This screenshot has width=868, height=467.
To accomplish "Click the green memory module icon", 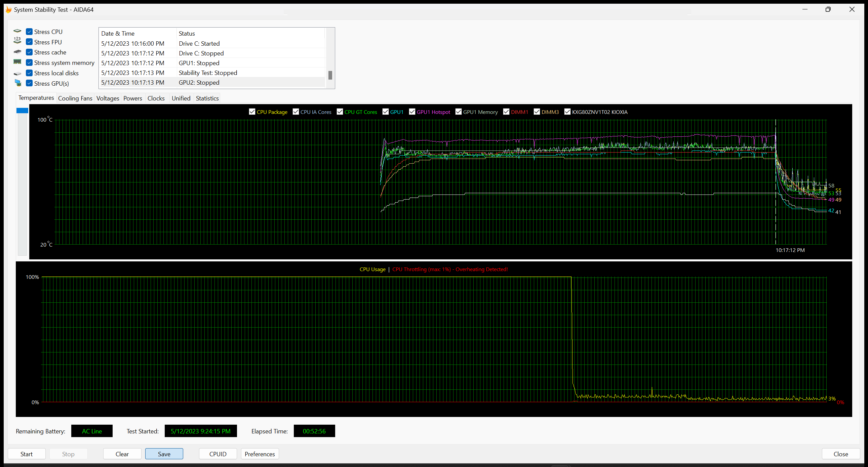I will 17,62.
